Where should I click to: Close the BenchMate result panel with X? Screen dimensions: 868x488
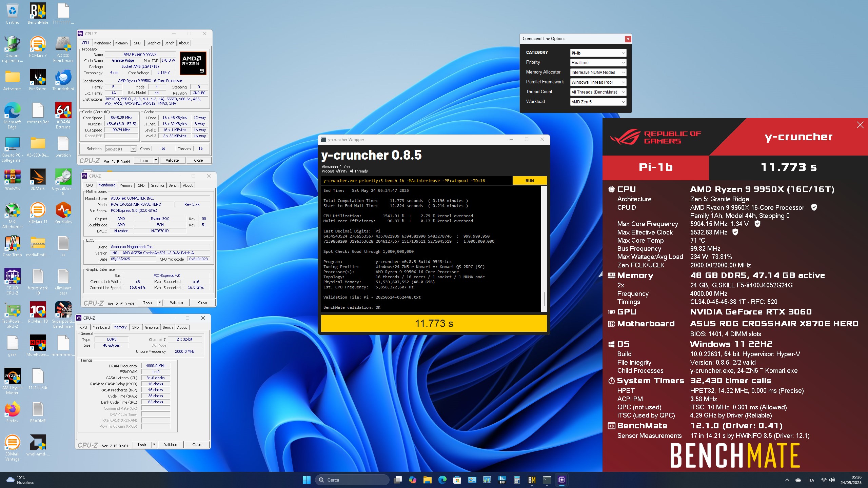[x=860, y=125]
